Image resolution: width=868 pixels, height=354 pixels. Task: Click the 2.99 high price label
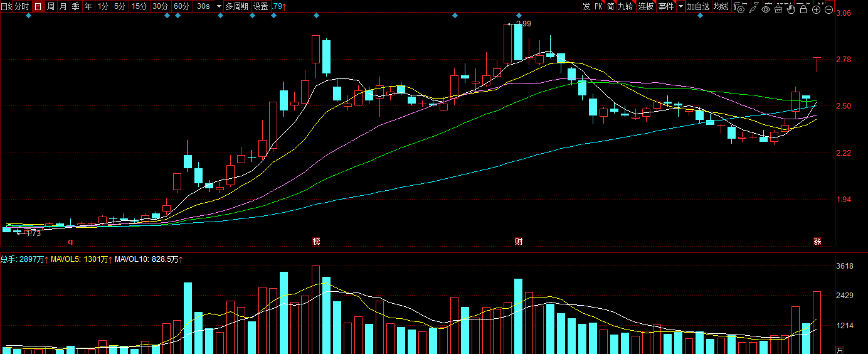click(x=523, y=24)
